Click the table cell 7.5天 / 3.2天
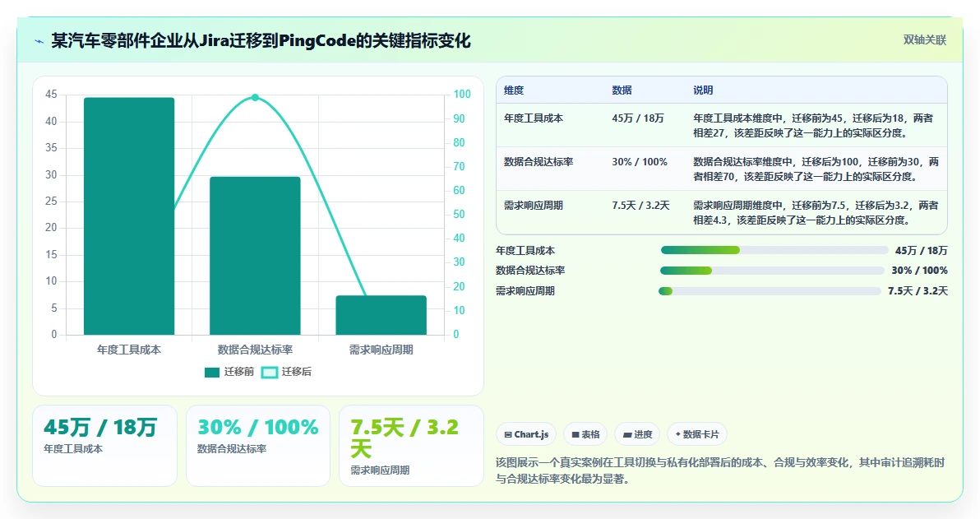 640,206
